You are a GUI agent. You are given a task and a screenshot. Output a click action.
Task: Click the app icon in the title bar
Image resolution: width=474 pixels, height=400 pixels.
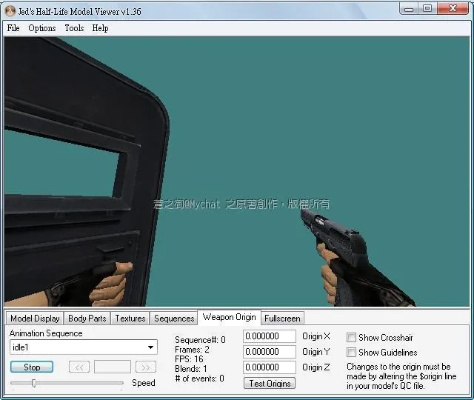click(x=10, y=11)
